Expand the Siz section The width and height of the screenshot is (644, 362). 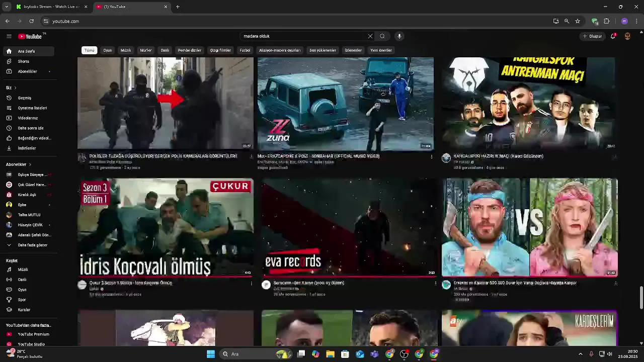pyautogui.click(x=11, y=88)
